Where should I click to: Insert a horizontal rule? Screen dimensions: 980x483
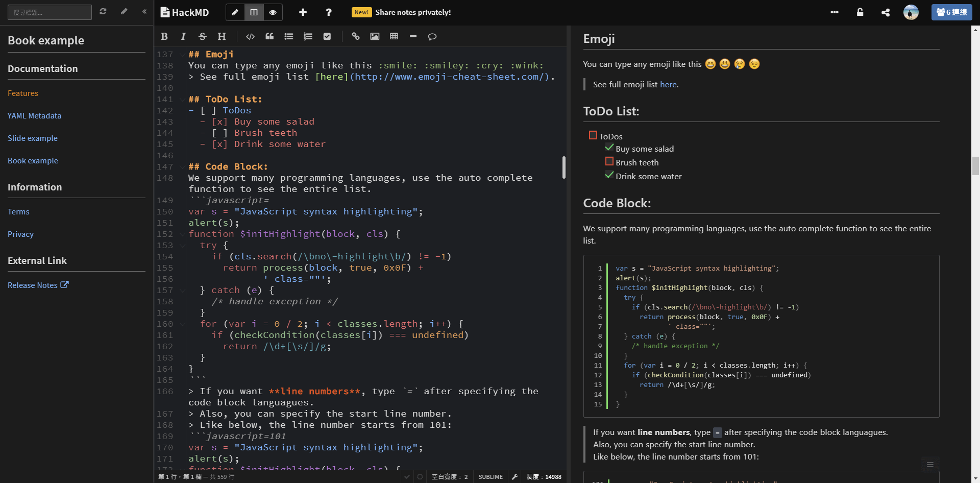pos(413,36)
